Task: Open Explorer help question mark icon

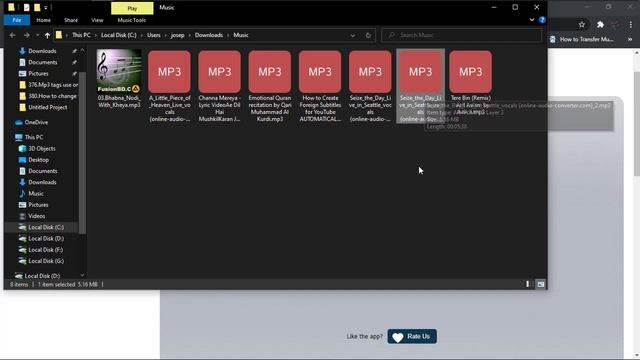Action: coord(542,20)
